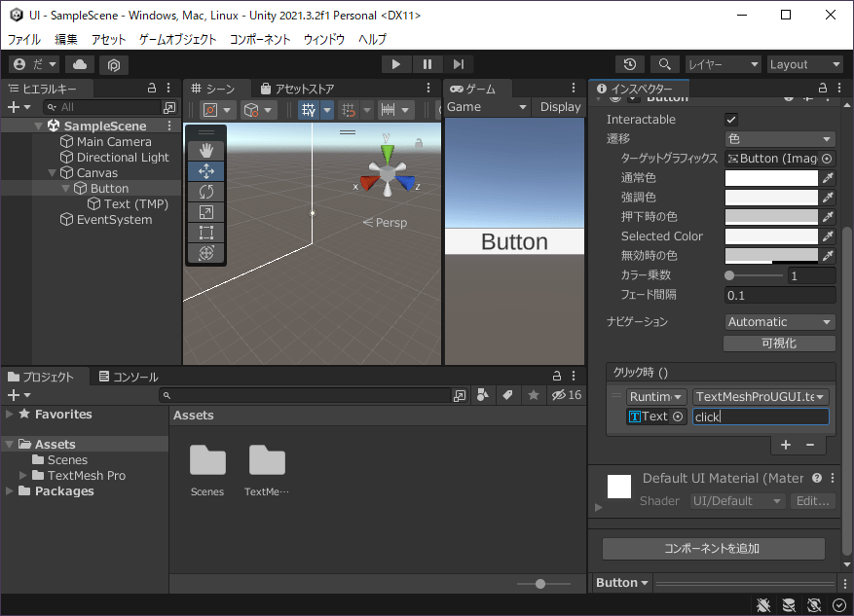
Task: Toggle the Inspector panel lock
Action: [823, 88]
